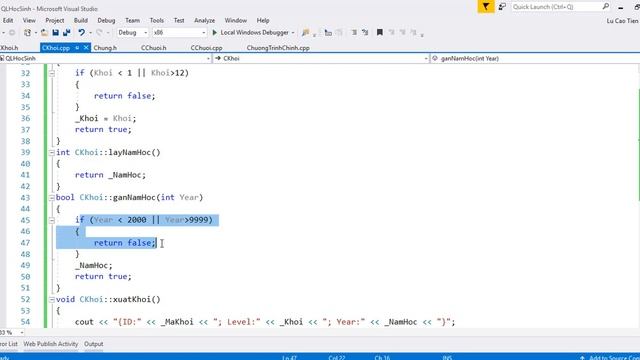Image resolution: width=640 pixels, height=360 pixels.
Task: Click the Clear bookmarks icon
Action: pyautogui.click(x=413, y=33)
